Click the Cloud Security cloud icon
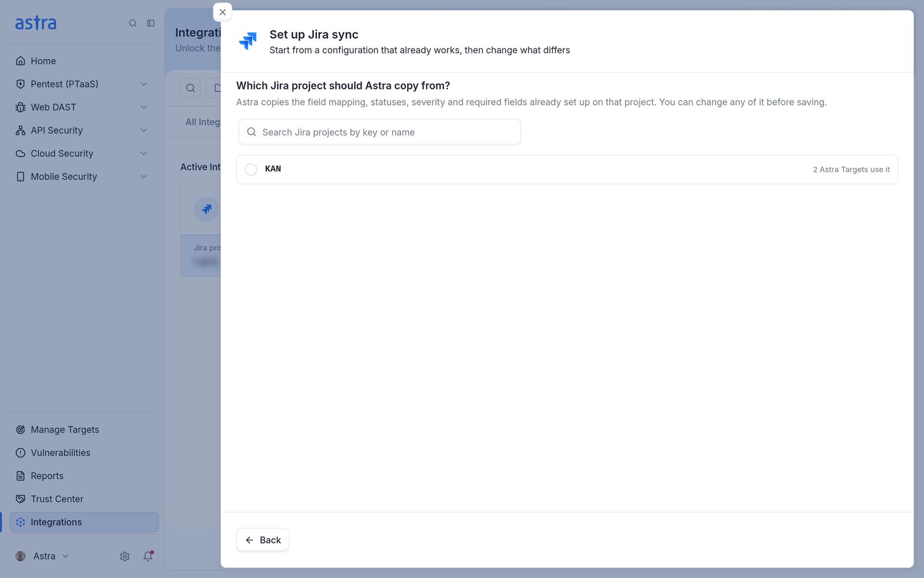The height and width of the screenshot is (578, 924). tap(20, 153)
